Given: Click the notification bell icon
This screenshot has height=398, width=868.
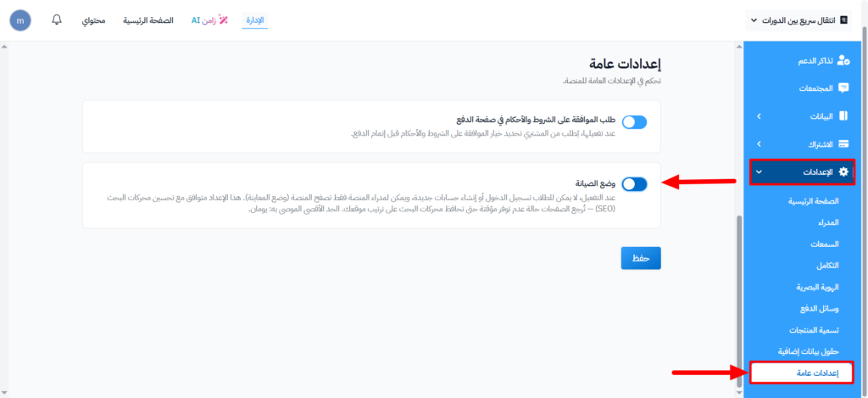Looking at the screenshot, I should (57, 20).
